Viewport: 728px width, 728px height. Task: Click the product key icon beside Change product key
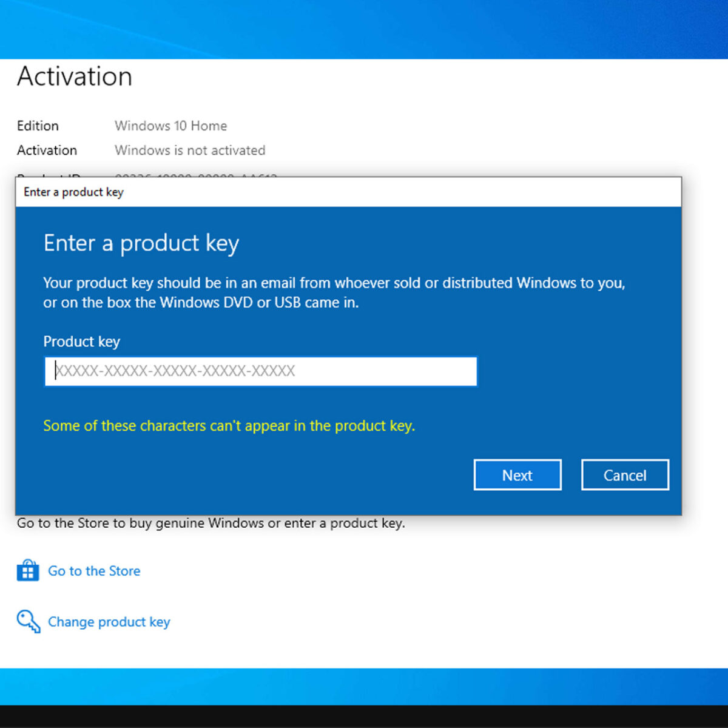click(x=27, y=621)
